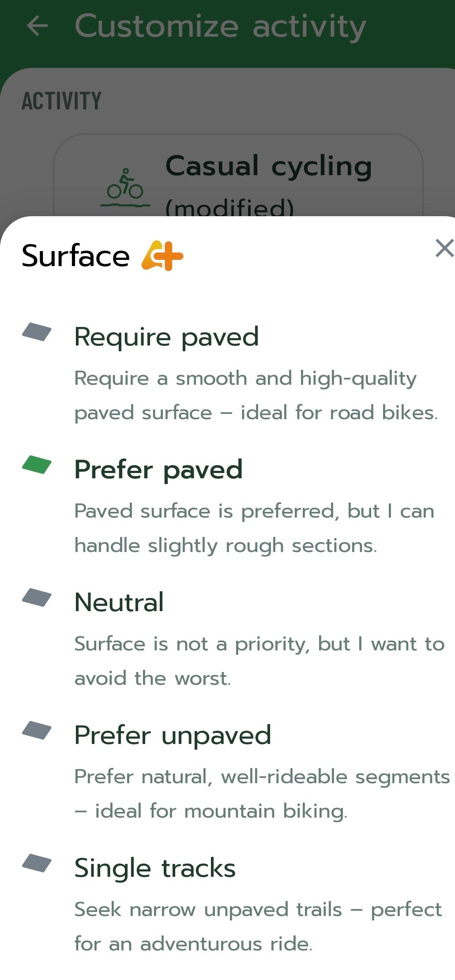455x980 pixels.
Task: Tap the Customize activity title
Action: coord(220,26)
